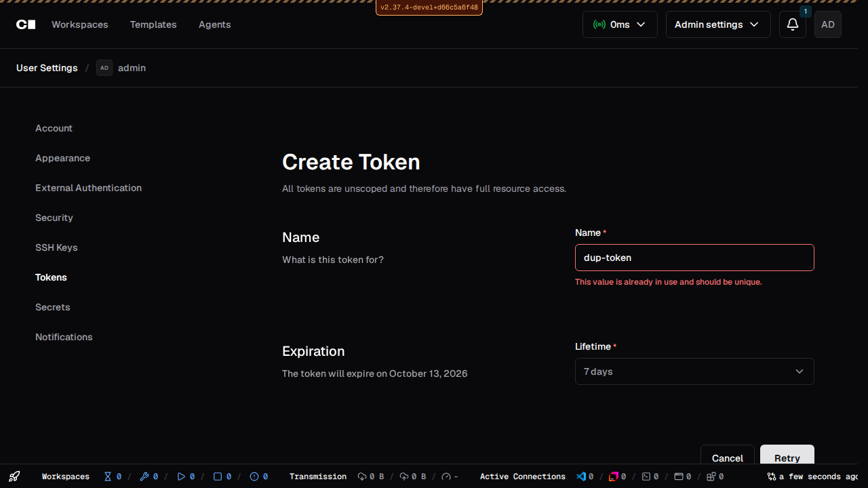The height and width of the screenshot is (488, 868).
Task: Click the hourglass pending workspaces icon
Action: (x=107, y=476)
